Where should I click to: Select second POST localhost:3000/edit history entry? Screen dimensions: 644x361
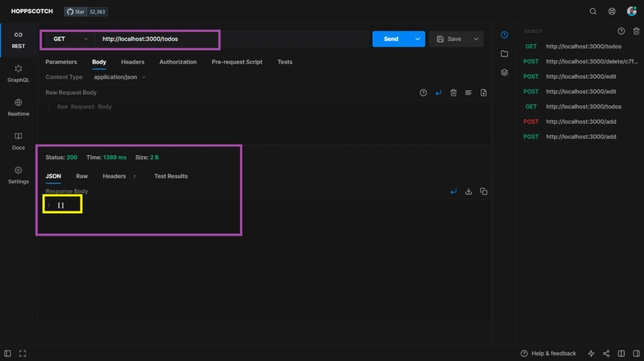579,92
